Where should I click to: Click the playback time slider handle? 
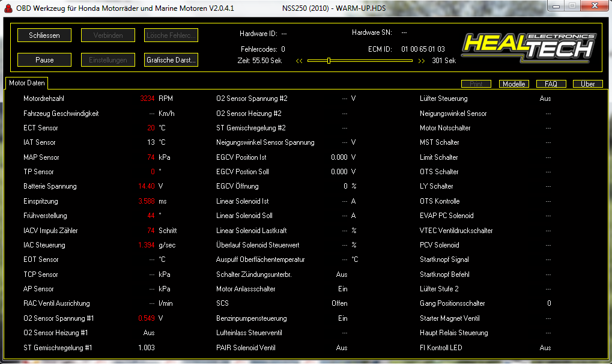[x=329, y=61]
